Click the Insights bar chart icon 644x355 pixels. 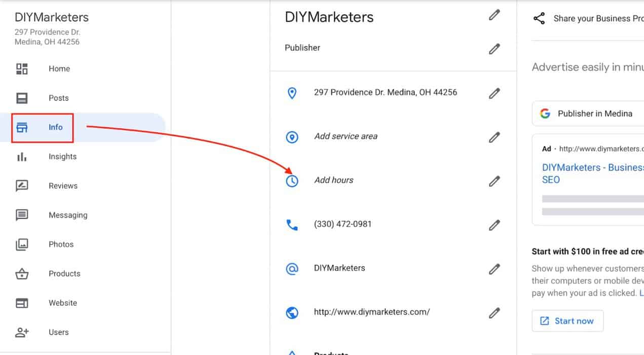(22, 157)
